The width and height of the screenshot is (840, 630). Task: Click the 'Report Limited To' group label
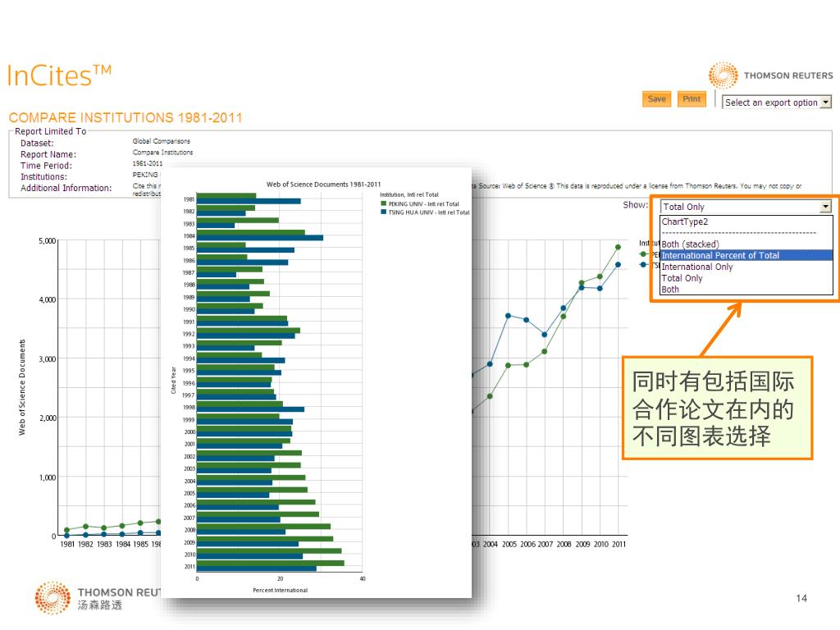click(x=50, y=131)
